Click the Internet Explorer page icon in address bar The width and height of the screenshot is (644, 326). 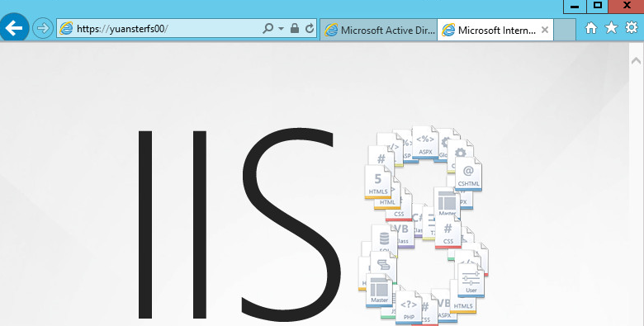[x=66, y=28]
